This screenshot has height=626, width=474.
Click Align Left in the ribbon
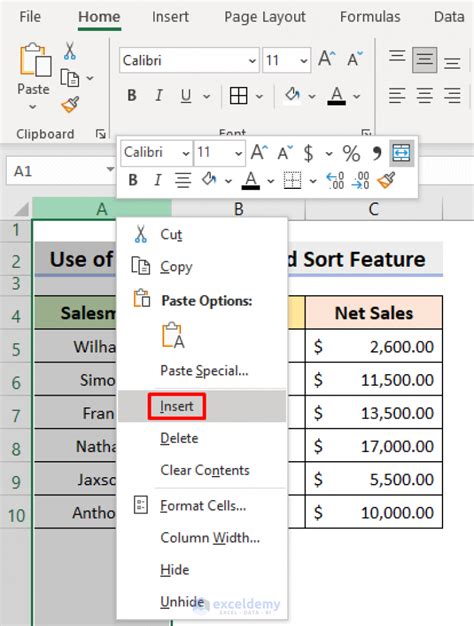click(397, 96)
